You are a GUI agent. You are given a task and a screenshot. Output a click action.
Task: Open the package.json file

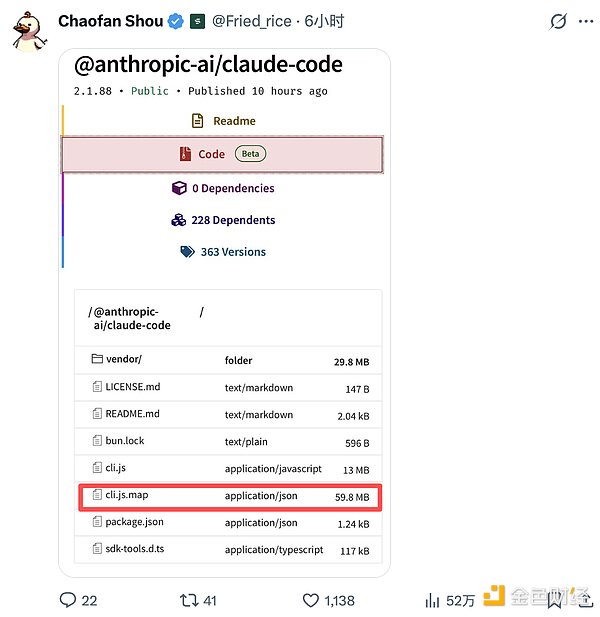(132, 522)
